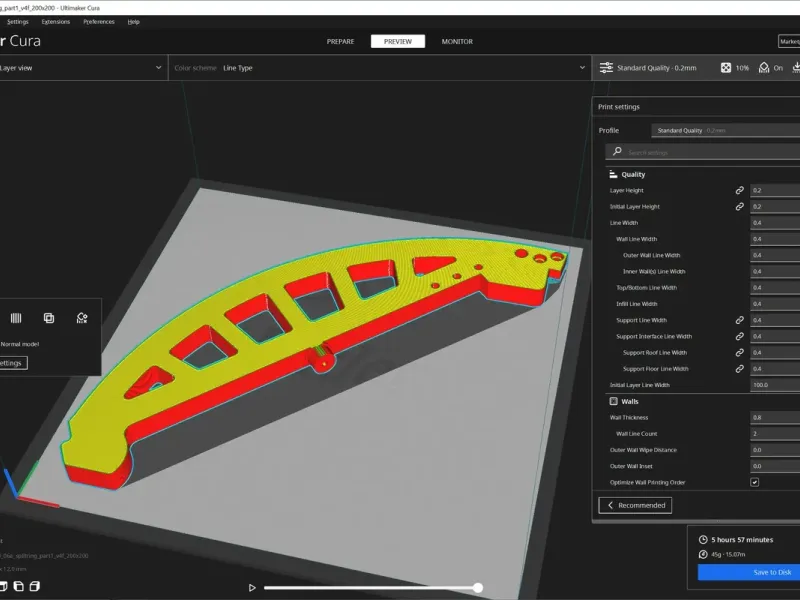This screenshot has height=600, width=800.
Task: Switch to the MONITOR stage
Action: tap(457, 41)
